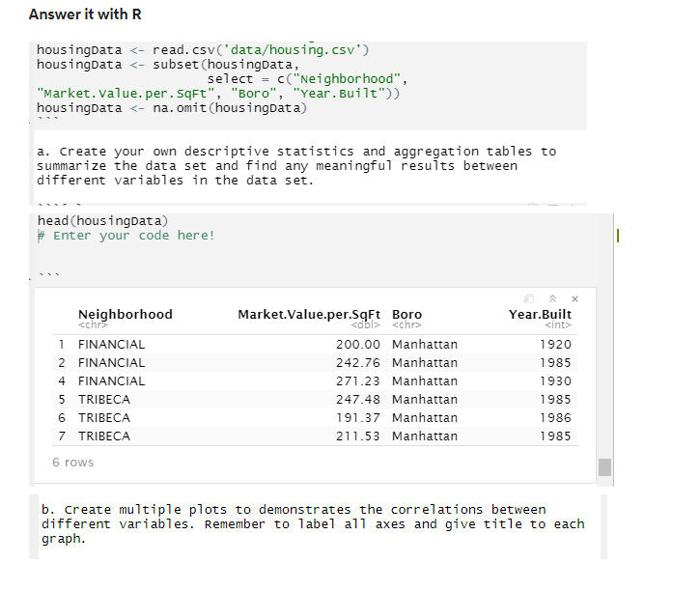
Task: Select the value 271.23 in the table
Action: tap(358, 380)
